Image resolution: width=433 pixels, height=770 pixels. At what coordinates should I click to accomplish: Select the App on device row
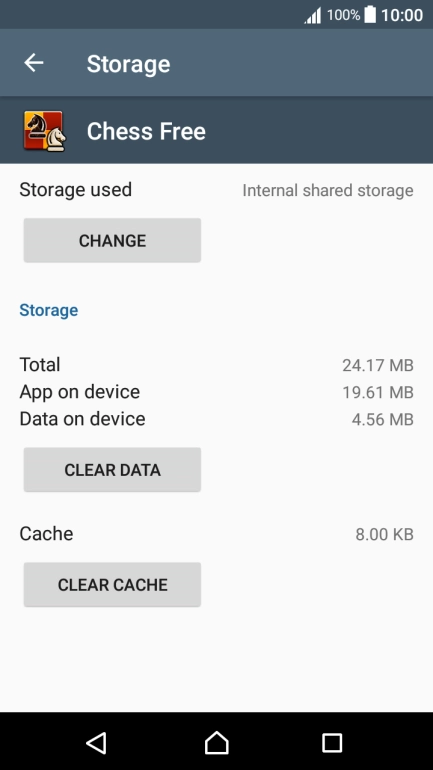tap(216, 392)
